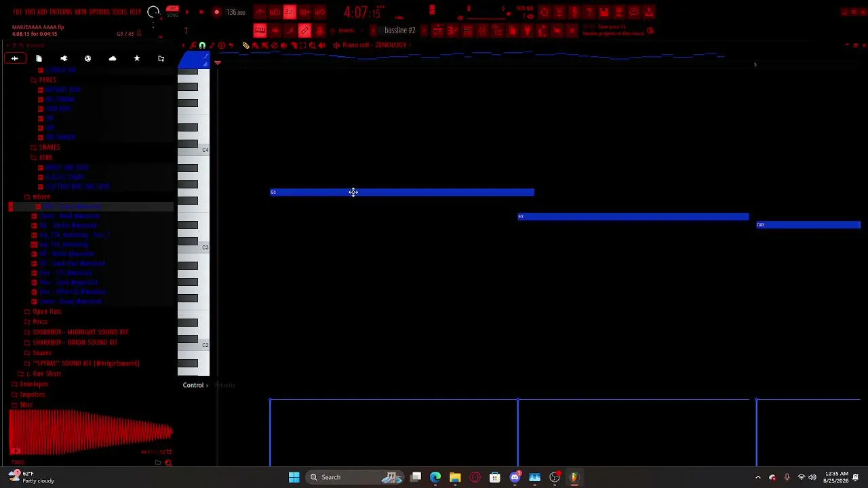Select the pencil Draw tool

pos(245,45)
